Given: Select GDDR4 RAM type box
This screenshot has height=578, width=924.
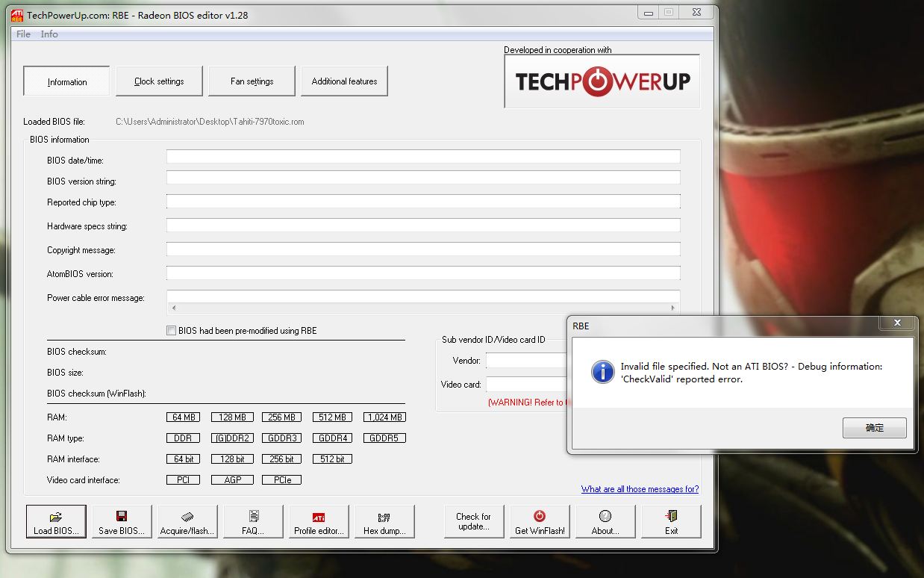Looking at the screenshot, I should tap(332, 438).
